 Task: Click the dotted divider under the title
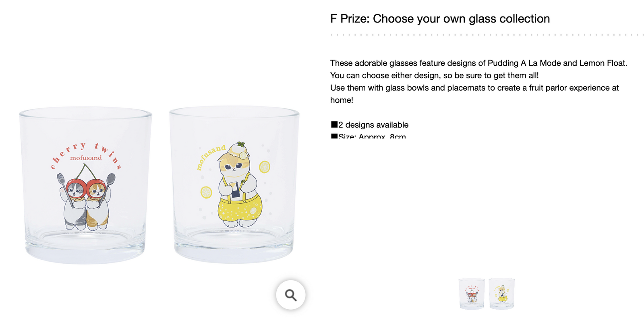point(487,35)
